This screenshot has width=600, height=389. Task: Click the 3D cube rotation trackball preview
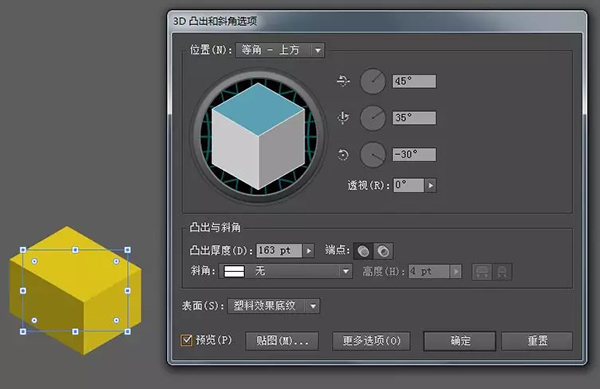tap(258, 136)
